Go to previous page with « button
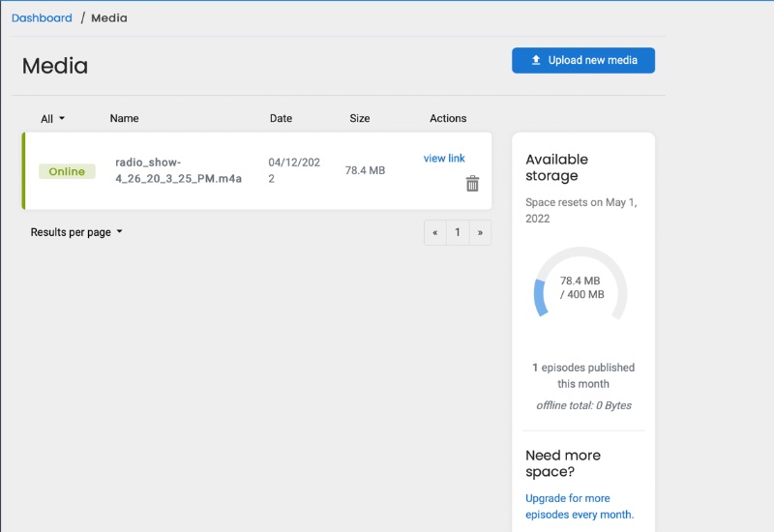This screenshot has width=774, height=532. (434, 232)
